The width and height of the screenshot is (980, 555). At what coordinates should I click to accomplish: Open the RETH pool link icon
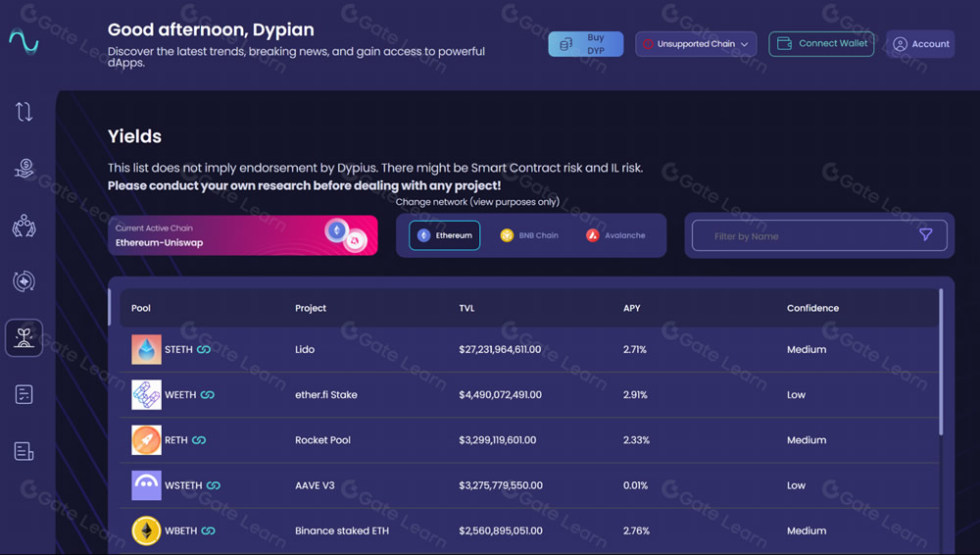coord(199,440)
